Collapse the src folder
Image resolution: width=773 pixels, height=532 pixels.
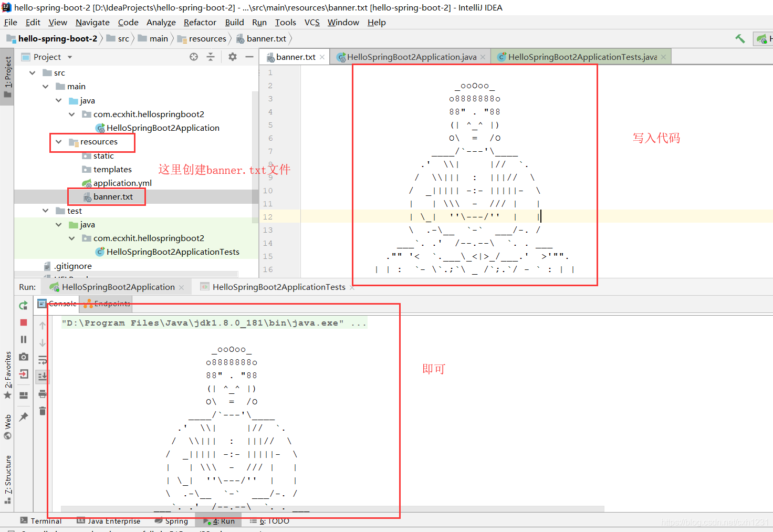(33, 72)
